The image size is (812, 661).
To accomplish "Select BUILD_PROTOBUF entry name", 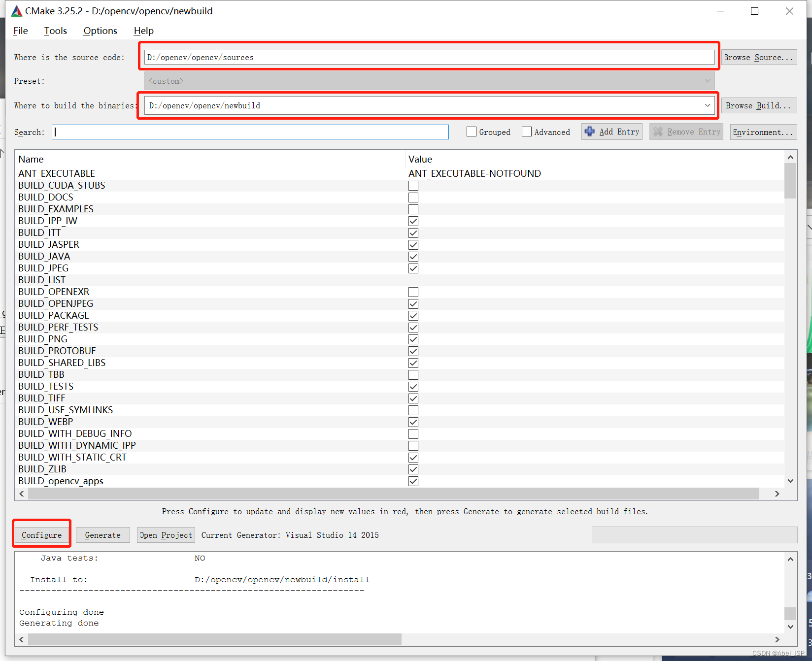I will [57, 351].
